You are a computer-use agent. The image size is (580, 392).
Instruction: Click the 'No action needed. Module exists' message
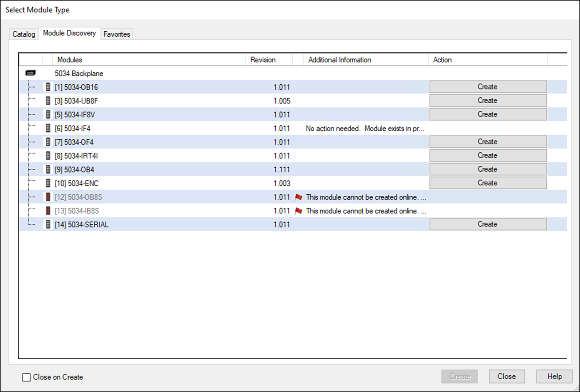tap(365, 129)
